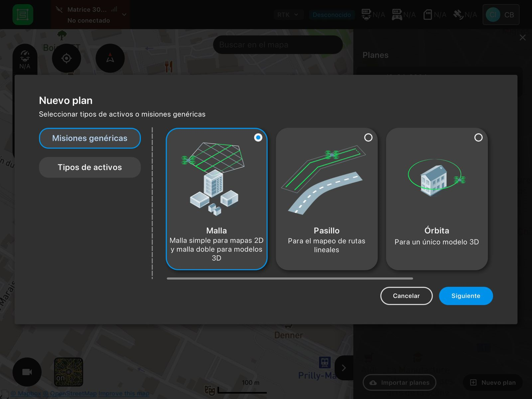Click the horizontal scrollbar under mission cards
The height and width of the screenshot is (399, 532).
click(290, 278)
